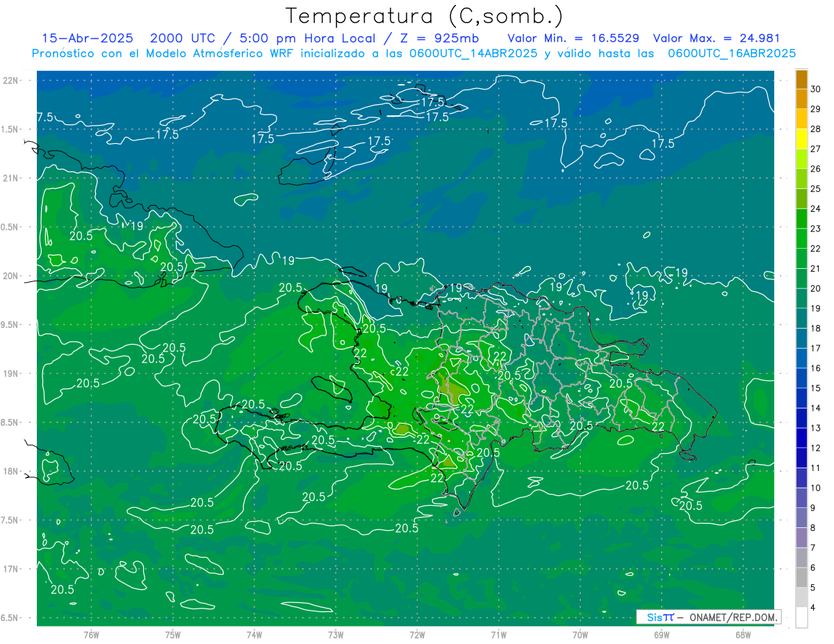Click the "4" color scale label

point(812,608)
